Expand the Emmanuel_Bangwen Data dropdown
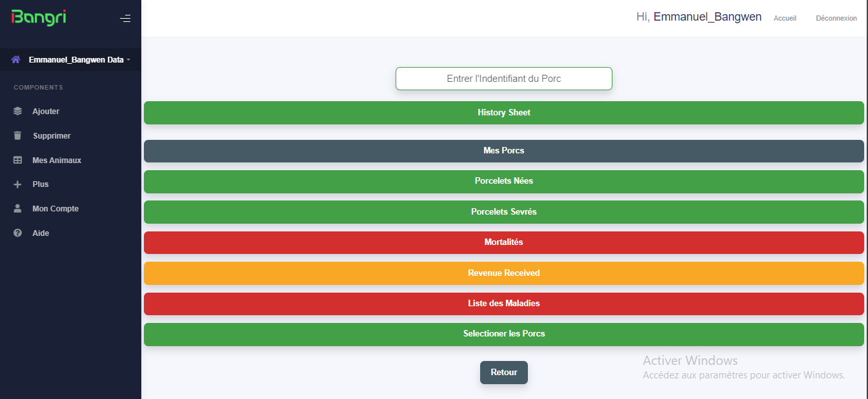868x399 pixels. (76, 60)
